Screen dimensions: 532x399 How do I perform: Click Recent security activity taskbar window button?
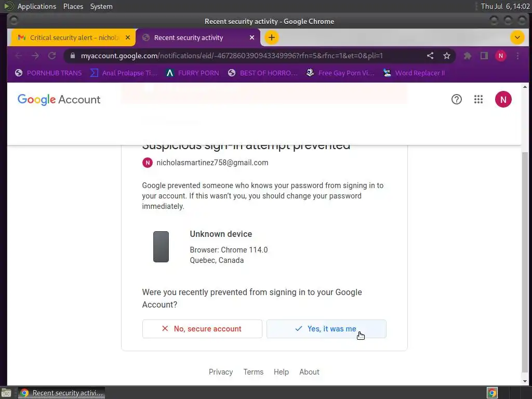(x=61, y=393)
